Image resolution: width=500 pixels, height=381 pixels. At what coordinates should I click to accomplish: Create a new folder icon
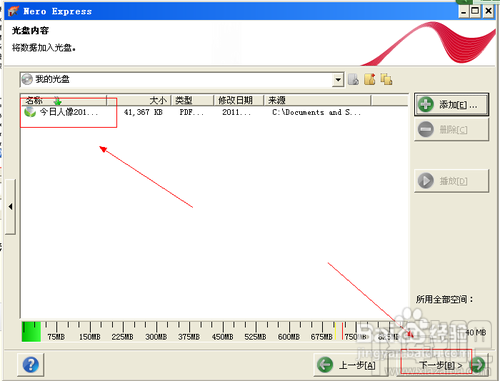[370, 79]
